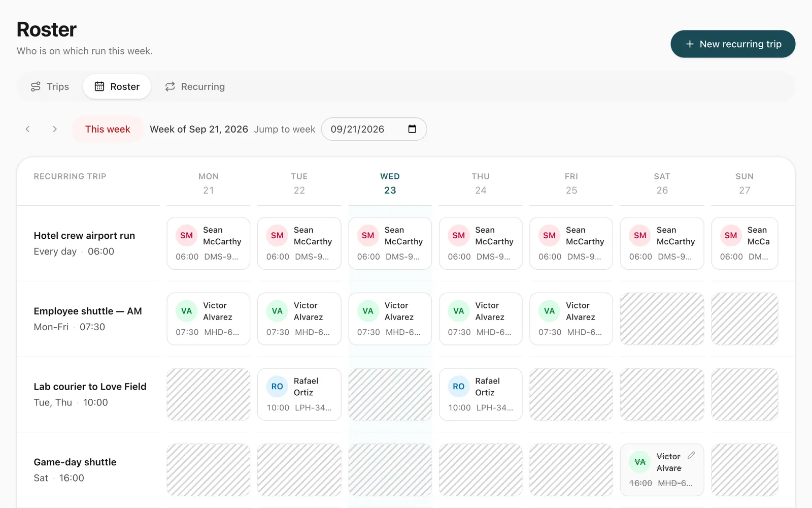Click VA avatar on Monday Employee shuttle
Image resolution: width=812 pixels, height=508 pixels.
(x=187, y=311)
